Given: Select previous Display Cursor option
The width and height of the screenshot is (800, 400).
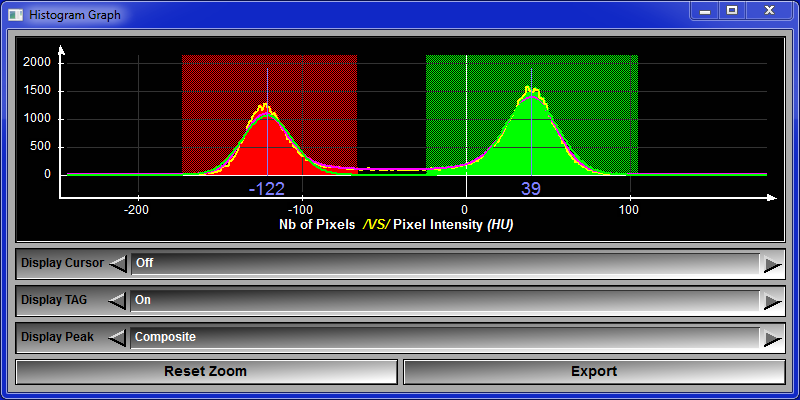Looking at the screenshot, I should pyautogui.click(x=118, y=264).
